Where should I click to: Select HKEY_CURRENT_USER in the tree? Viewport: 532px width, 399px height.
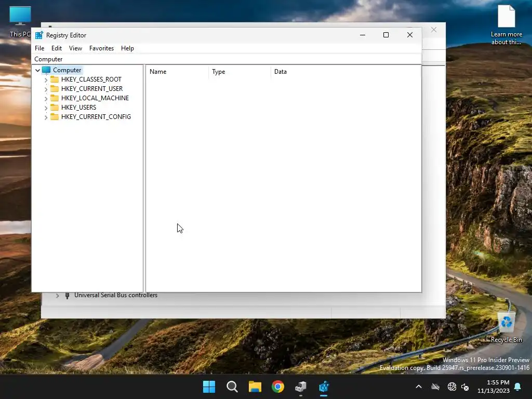pyautogui.click(x=91, y=88)
